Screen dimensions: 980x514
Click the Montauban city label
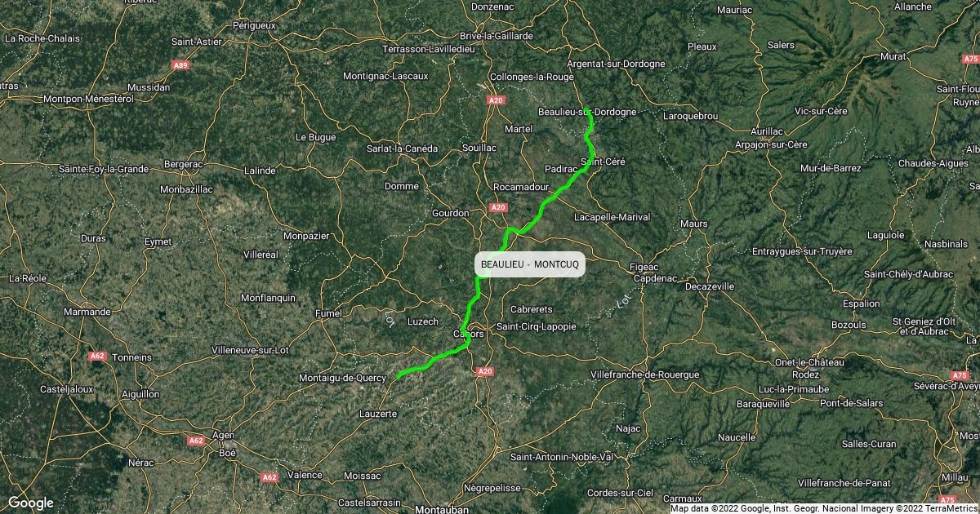[x=439, y=509]
